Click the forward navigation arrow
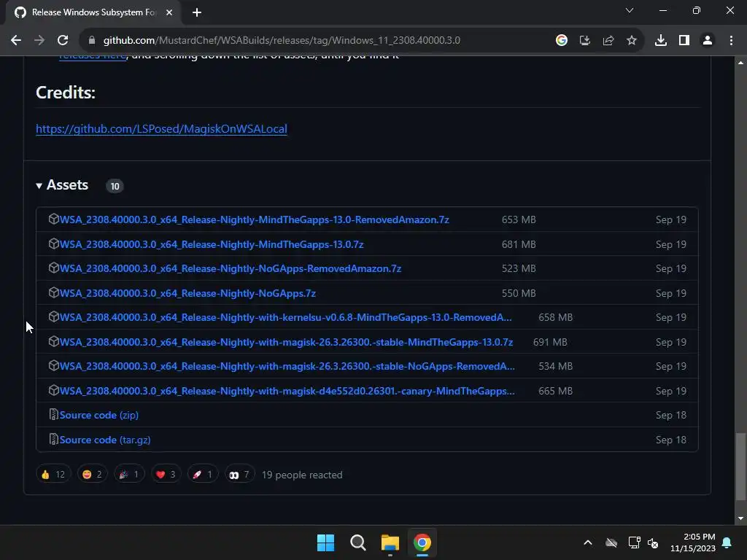The image size is (747, 560). point(39,41)
